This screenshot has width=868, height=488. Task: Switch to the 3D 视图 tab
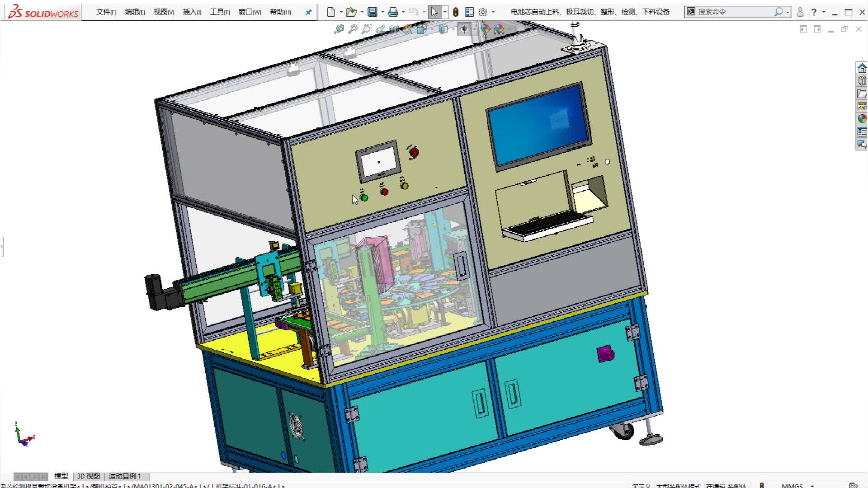(88, 476)
